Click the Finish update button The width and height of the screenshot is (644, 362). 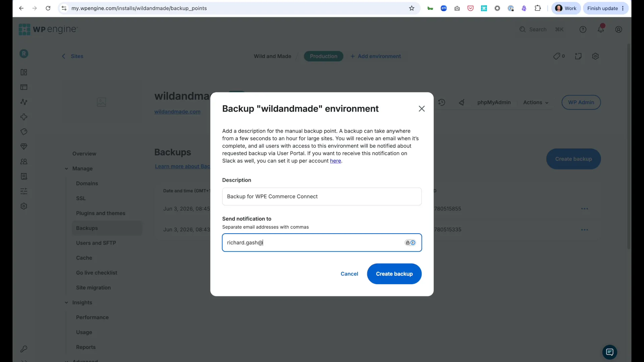pyautogui.click(x=606, y=8)
